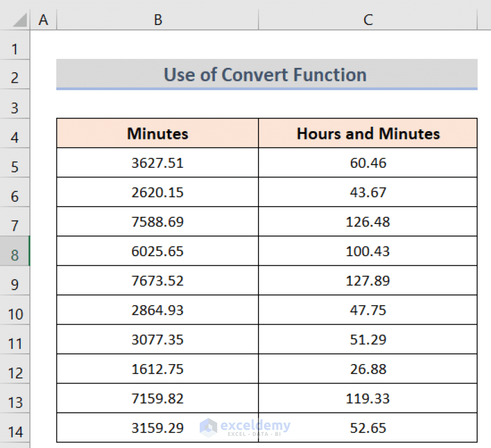The image size is (491, 448).
Task: Select cell containing 3627.51
Action: click(157, 163)
